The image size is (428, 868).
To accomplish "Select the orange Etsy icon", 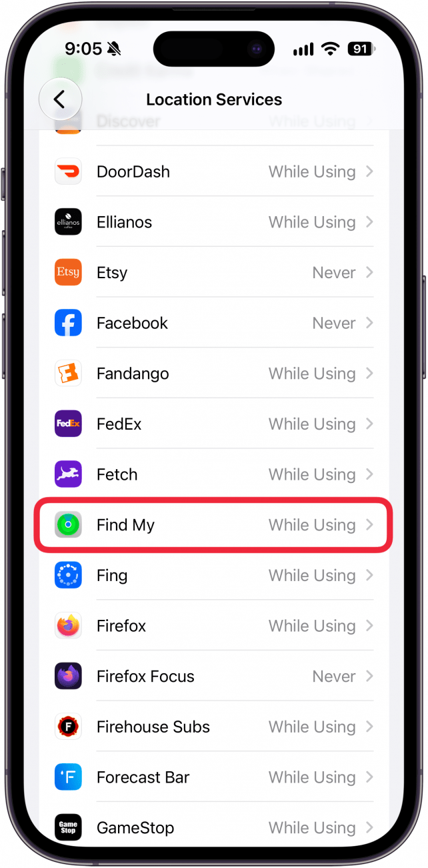I will pos(68,272).
